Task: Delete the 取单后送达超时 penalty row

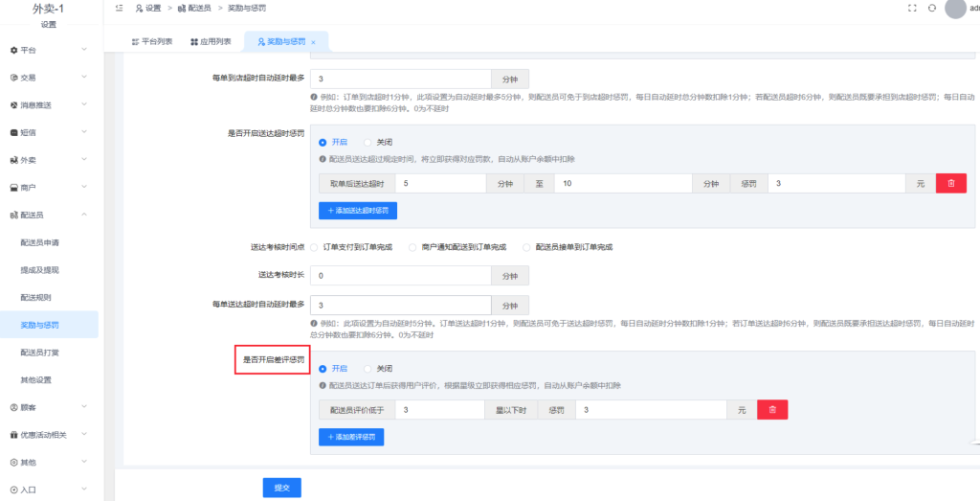Action: tap(950, 183)
